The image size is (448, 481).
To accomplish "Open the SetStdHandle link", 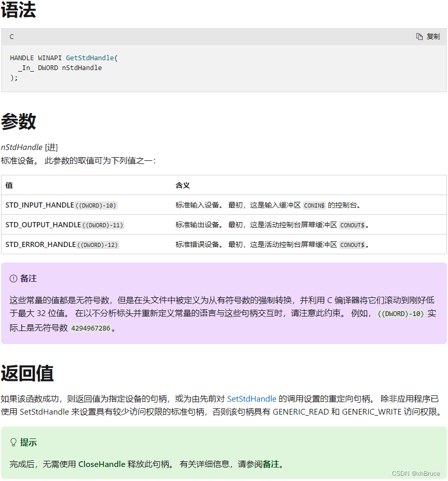I will pos(251,398).
